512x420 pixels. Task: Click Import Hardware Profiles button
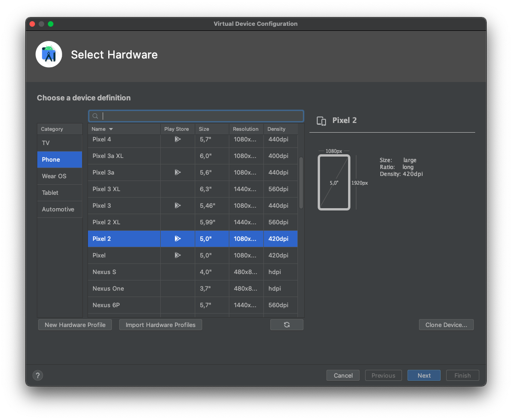(x=161, y=325)
